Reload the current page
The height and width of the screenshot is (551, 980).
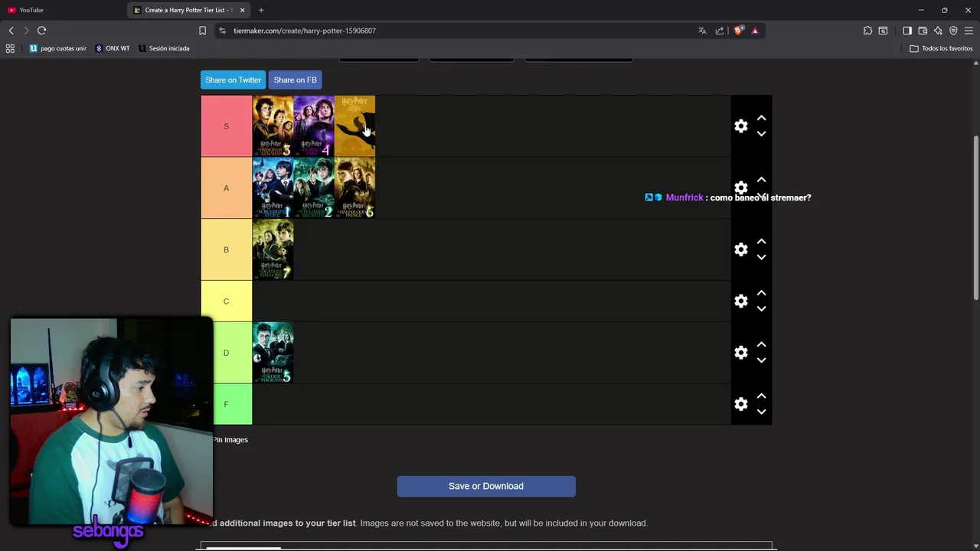(x=41, y=31)
